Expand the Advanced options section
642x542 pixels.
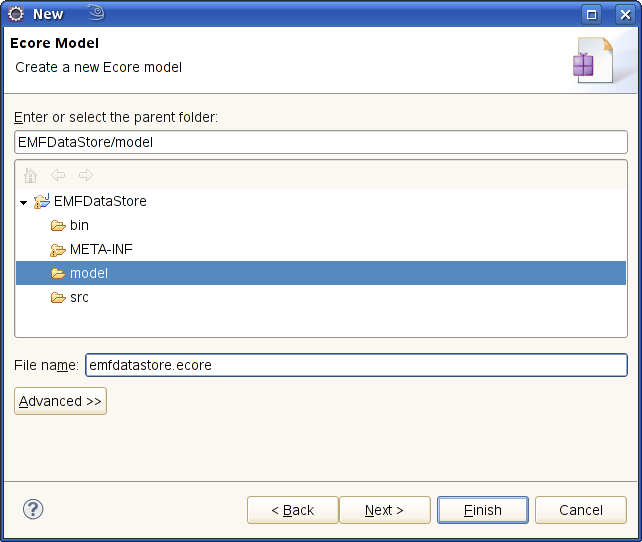(x=60, y=401)
